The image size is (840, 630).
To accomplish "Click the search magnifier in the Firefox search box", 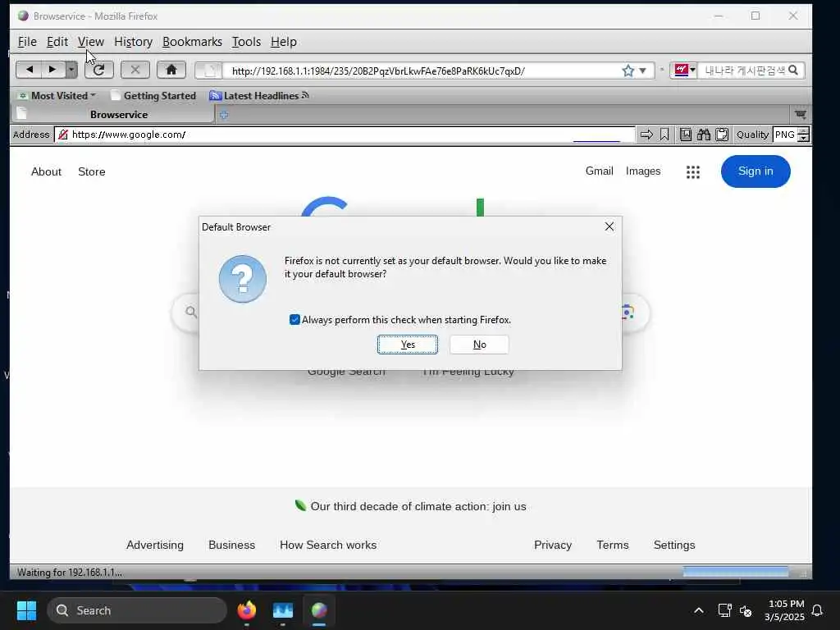I will pos(793,71).
